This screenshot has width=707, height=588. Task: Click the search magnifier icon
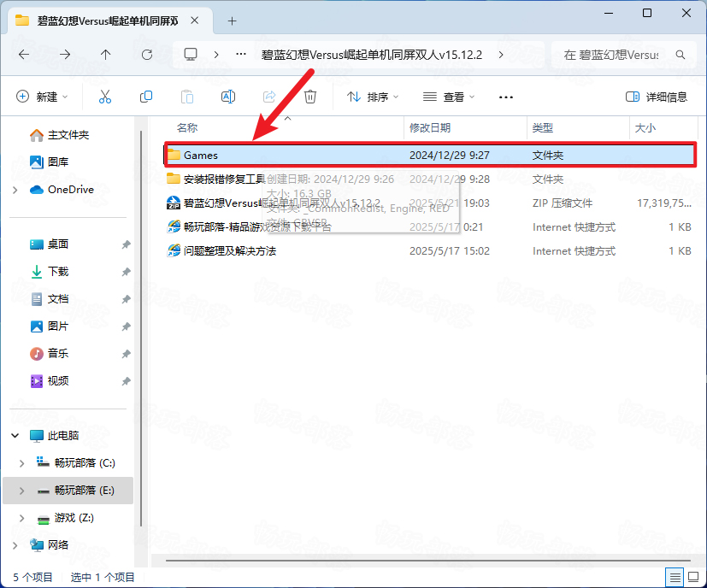[x=680, y=55]
